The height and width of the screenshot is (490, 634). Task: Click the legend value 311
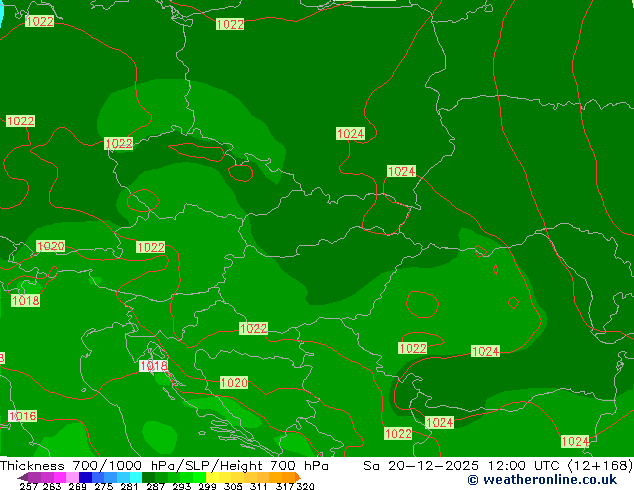[x=258, y=486]
